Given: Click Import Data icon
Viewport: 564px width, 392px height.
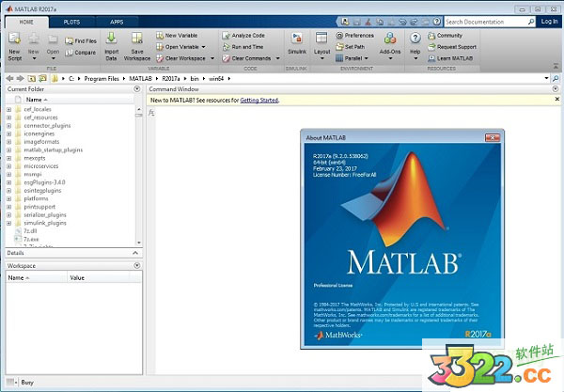Looking at the screenshot, I should click(x=111, y=39).
